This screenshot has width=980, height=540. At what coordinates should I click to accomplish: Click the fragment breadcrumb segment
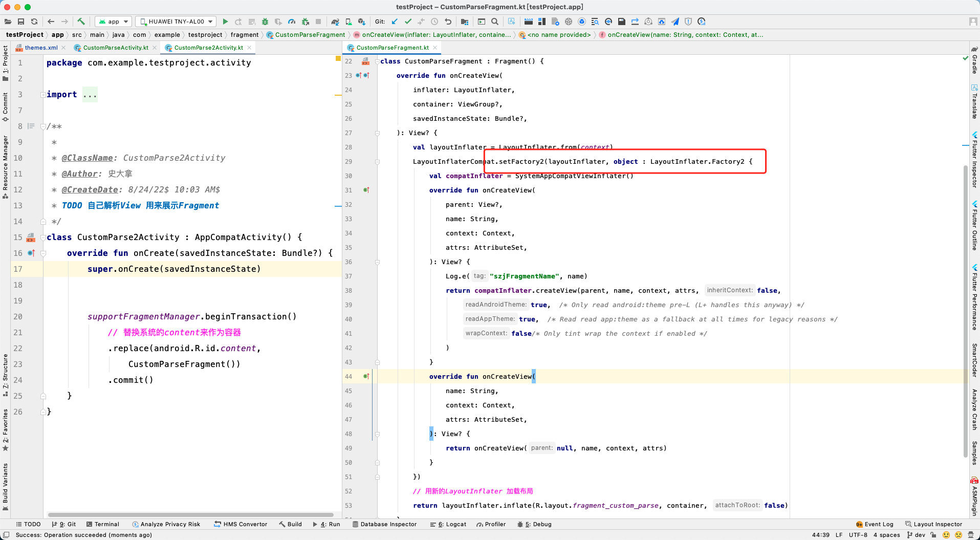(x=245, y=35)
